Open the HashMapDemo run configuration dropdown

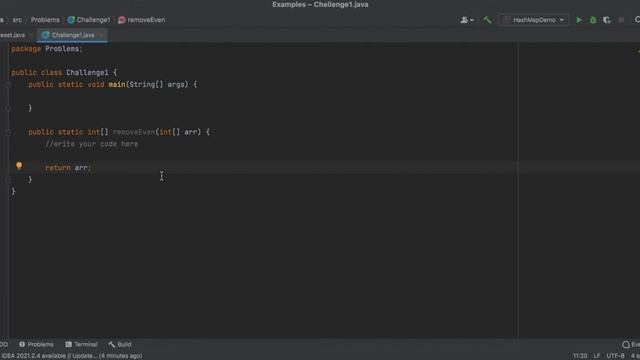click(x=533, y=20)
